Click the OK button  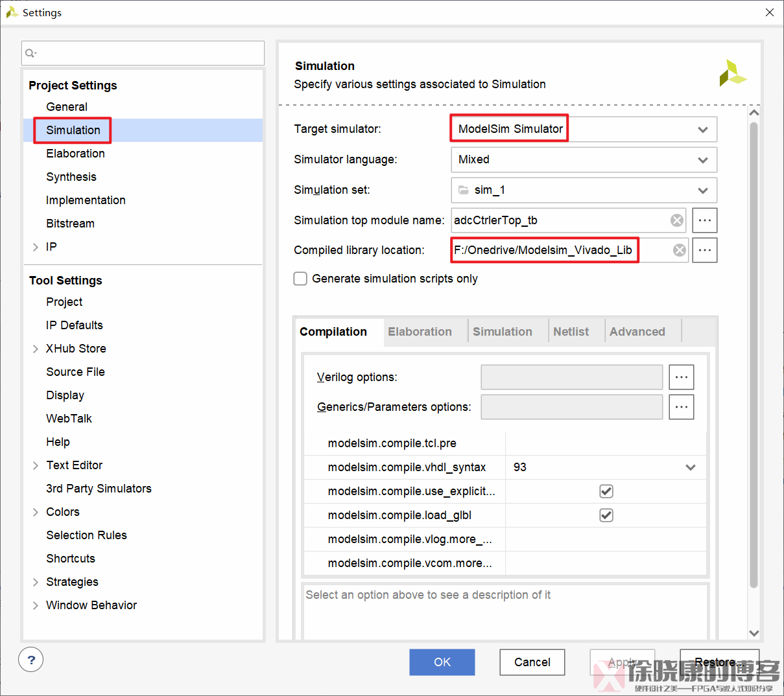[442, 662]
